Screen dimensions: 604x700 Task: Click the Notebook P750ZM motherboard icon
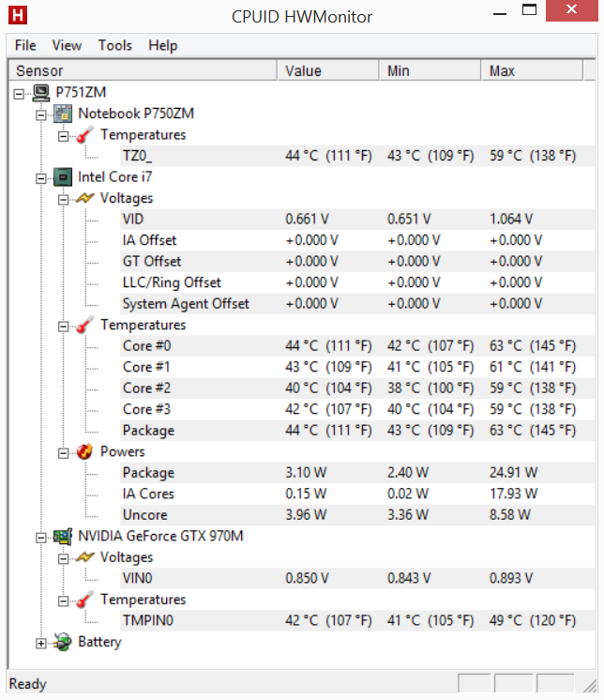63,114
